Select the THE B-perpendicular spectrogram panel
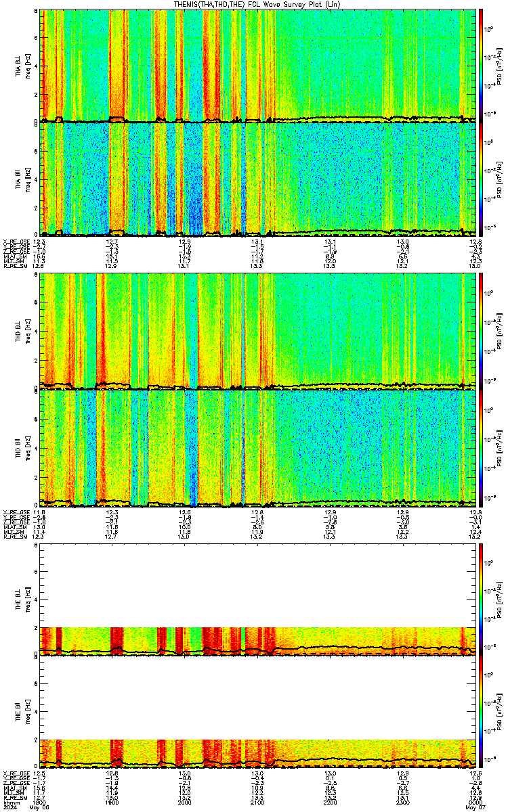 coord(259,598)
